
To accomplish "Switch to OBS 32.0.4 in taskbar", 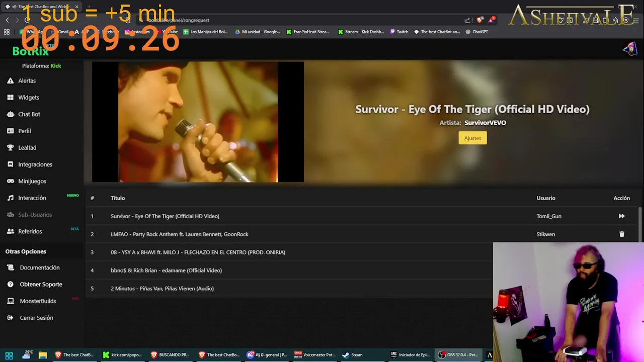I will point(458,355).
